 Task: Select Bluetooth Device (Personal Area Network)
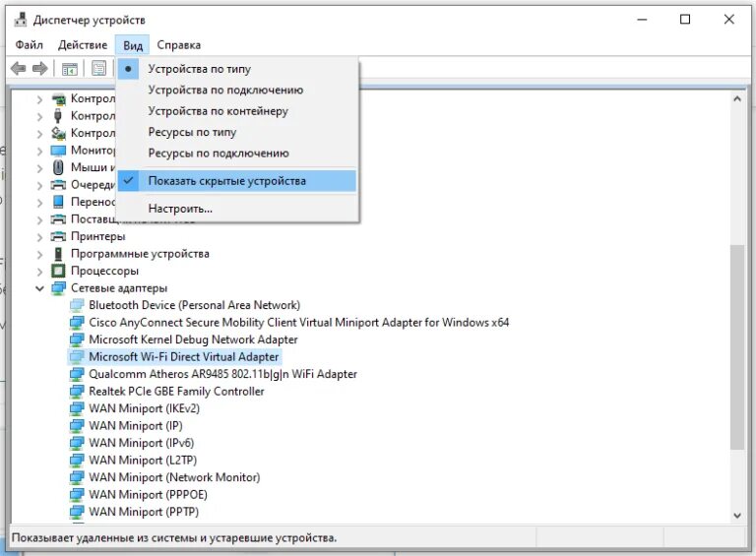pyautogui.click(x=194, y=305)
